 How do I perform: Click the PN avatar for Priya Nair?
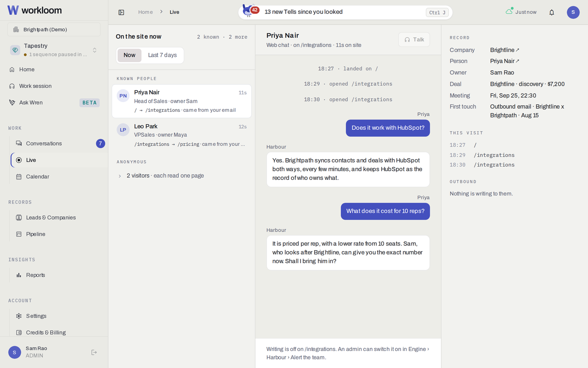click(123, 96)
